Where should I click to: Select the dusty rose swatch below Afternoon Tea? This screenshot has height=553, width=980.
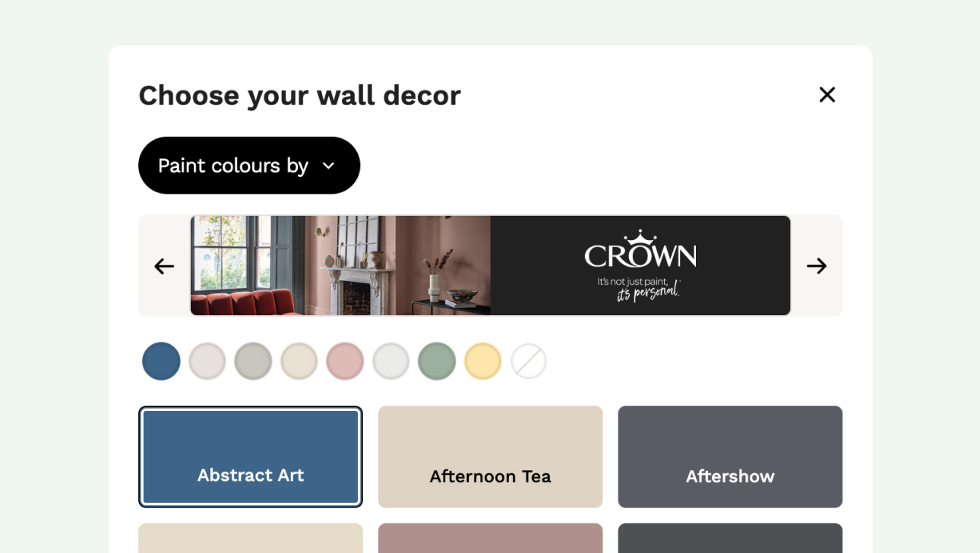tap(490, 538)
